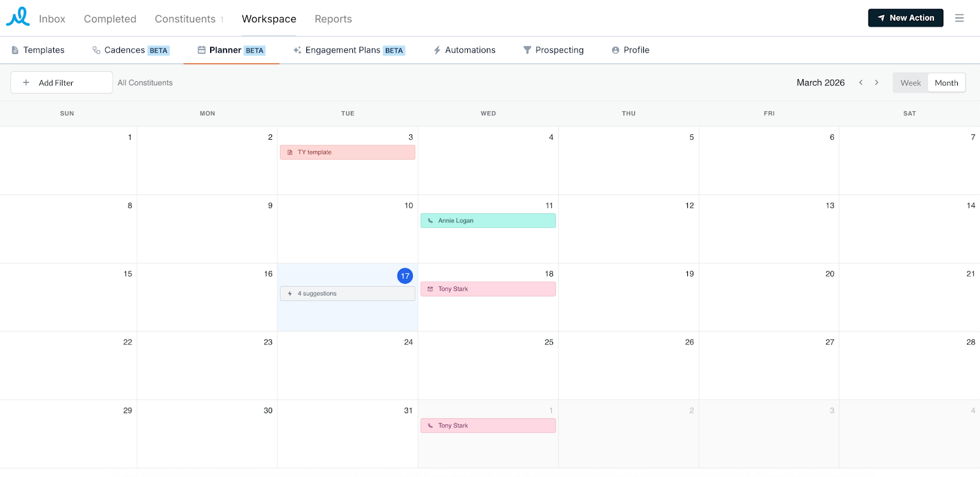Viewport: 980px width, 477px height.
Task: Open the Reports tab
Action: (x=333, y=19)
